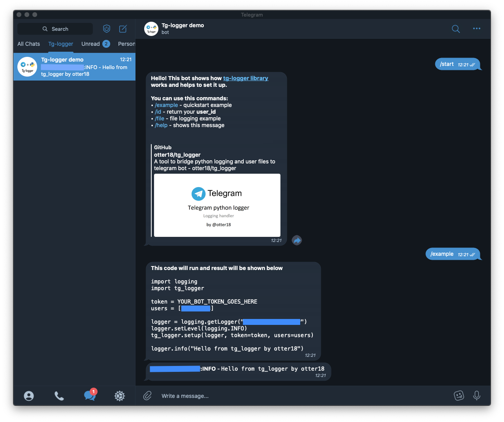Open the otter18/tg_logger GitHub title

177,155
